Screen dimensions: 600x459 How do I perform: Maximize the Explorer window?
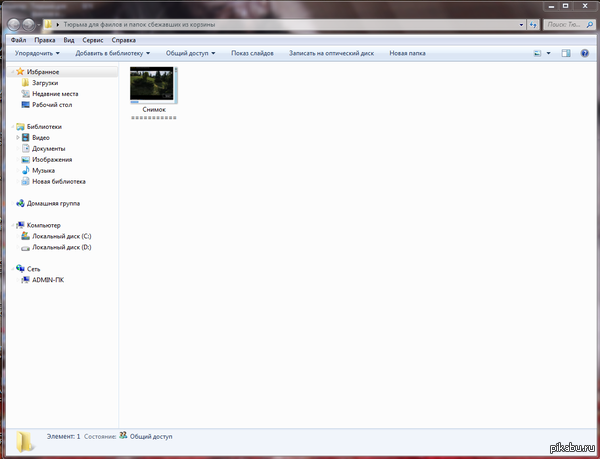pyautogui.click(x=566, y=6)
